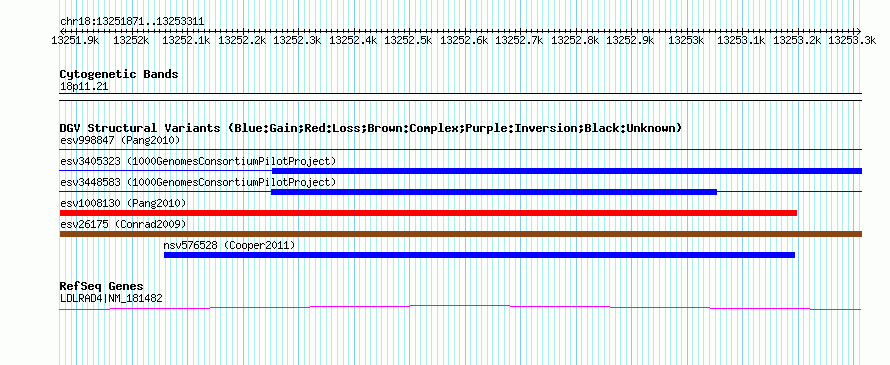Open the esv3405323 variant label
This screenshot has width=890, height=365.
[x=198, y=161]
